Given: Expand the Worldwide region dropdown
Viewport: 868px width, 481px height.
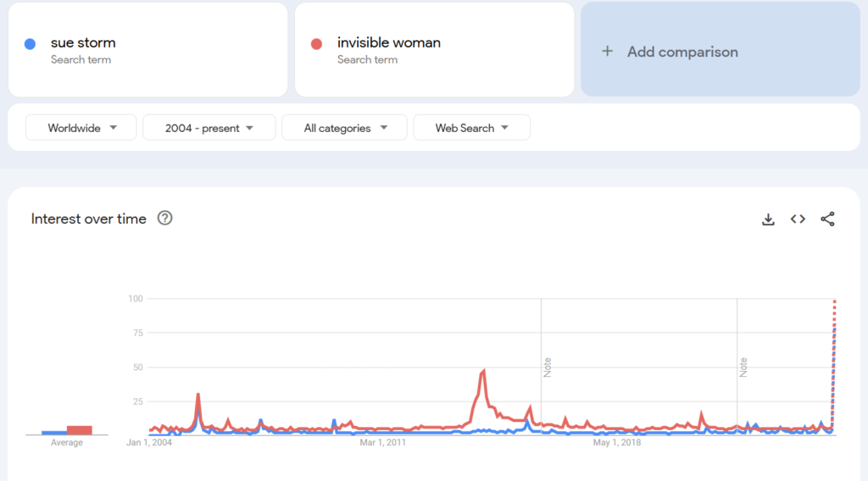Looking at the screenshot, I should click(81, 128).
